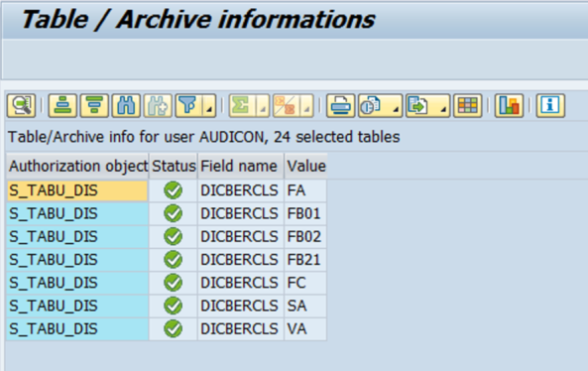Select the value FB01 cell
Viewport: 588px width, 371px height.
coord(305,214)
